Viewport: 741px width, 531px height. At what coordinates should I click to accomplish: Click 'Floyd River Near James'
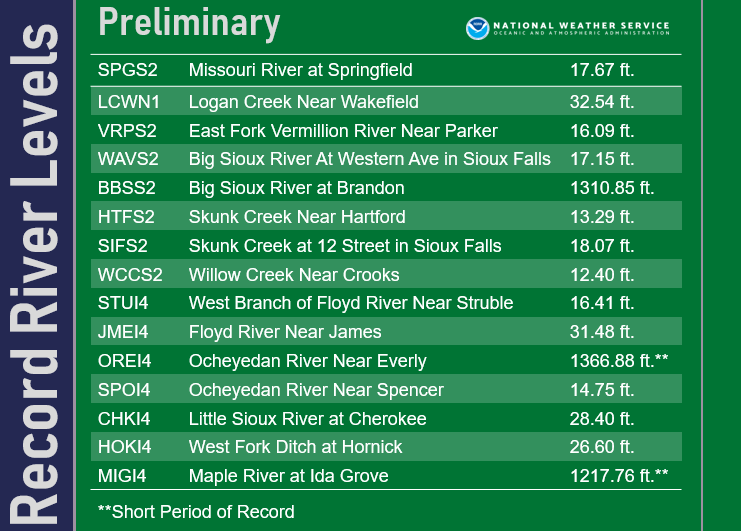[x=285, y=332]
